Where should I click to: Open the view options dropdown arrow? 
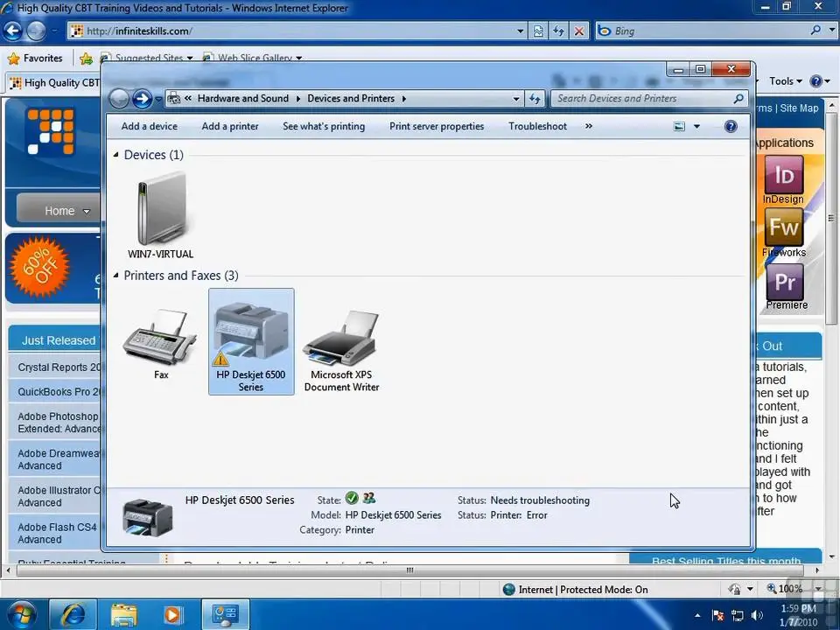pos(697,126)
